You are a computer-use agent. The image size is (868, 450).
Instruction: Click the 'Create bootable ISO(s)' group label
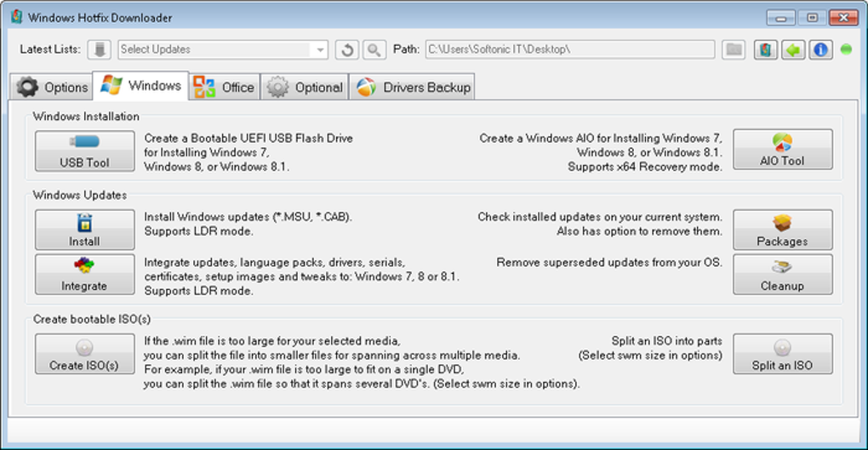click(x=92, y=319)
